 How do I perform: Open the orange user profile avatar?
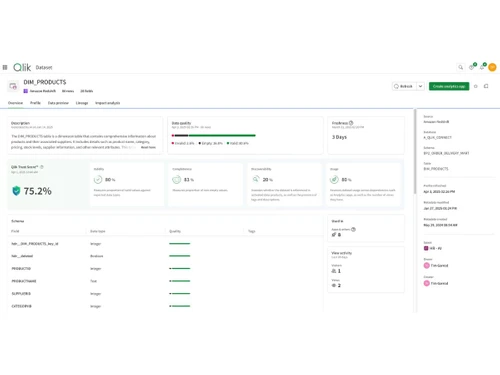pyautogui.click(x=492, y=67)
